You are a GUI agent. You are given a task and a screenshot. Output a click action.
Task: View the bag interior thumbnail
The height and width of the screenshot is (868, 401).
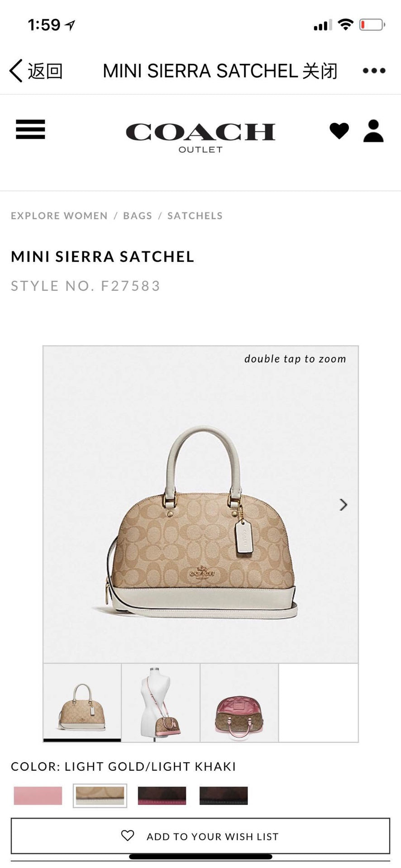click(x=239, y=703)
